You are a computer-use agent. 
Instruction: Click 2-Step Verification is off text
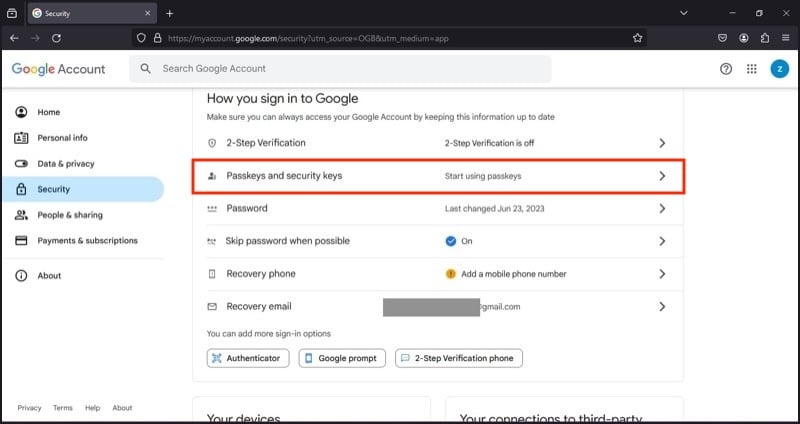(x=489, y=143)
